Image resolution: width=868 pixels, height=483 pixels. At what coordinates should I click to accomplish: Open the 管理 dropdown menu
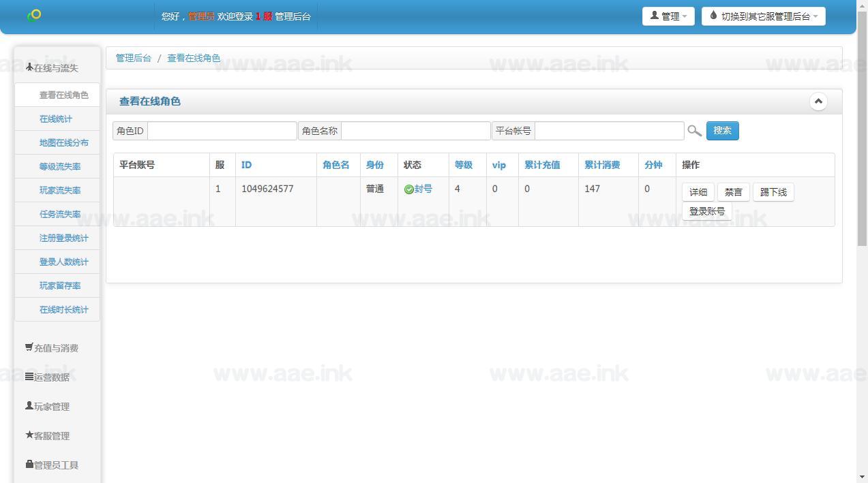click(x=668, y=15)
